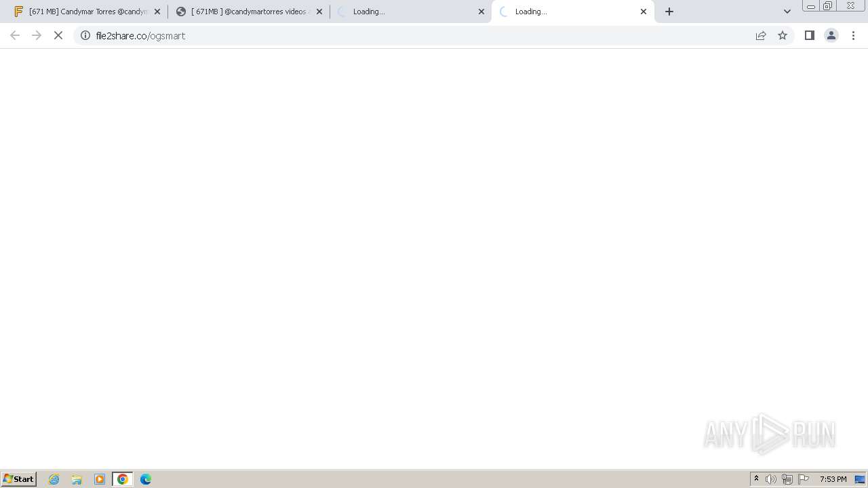The height and width of the screenshot is (488, 868).
Task: Click the 7:53 PM clock
Action: tap(833, 479)
